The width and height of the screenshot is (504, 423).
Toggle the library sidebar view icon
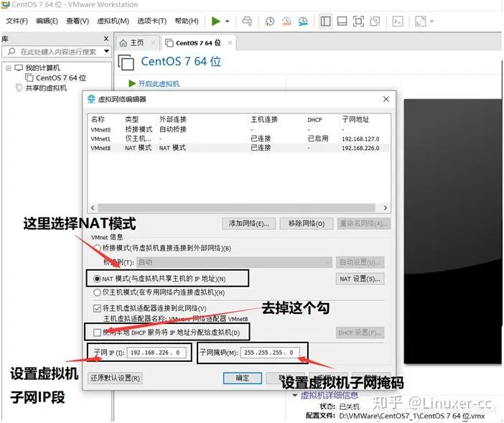(x=325, y=22)
